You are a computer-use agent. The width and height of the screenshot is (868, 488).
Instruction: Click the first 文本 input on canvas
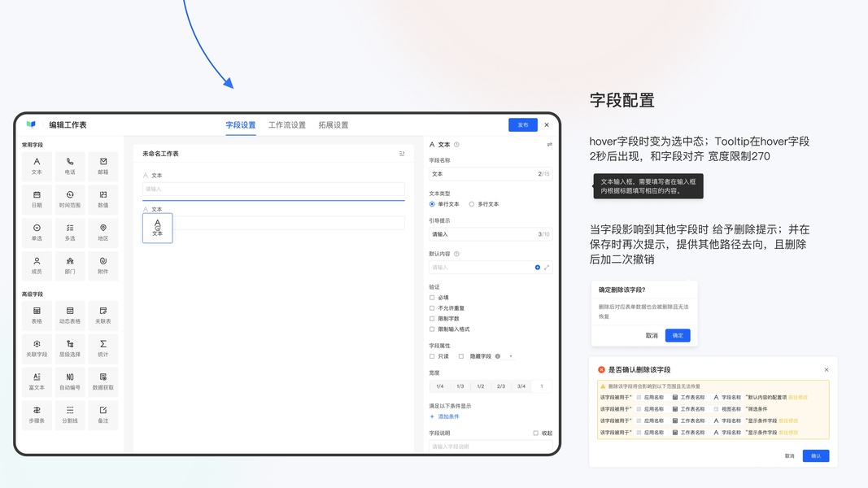pyautogui.click(x=273, y=190)
